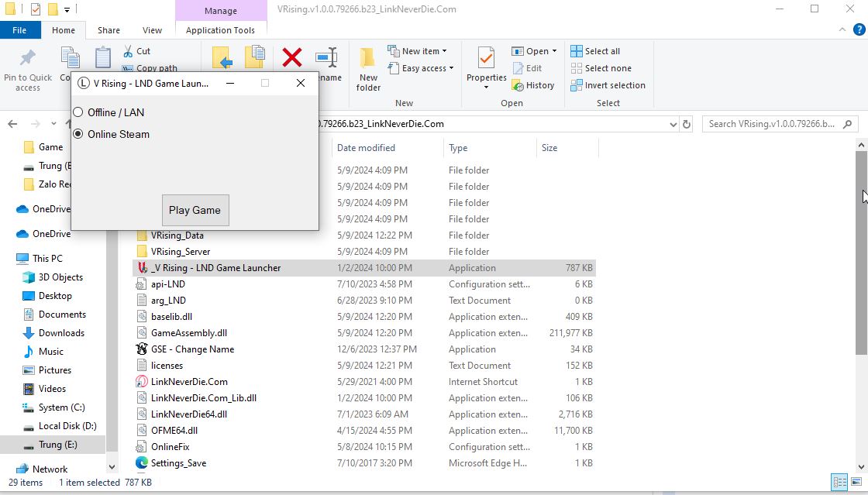Image resolution: width=868 pixels, height=495 pixels.
Task: Click the Pin to Quick access icon
Action: click(x=28, y=59)
